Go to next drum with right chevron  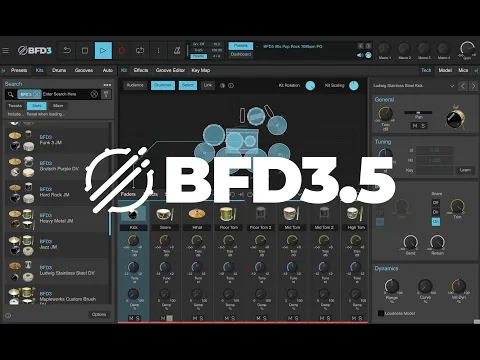[473, 86]
